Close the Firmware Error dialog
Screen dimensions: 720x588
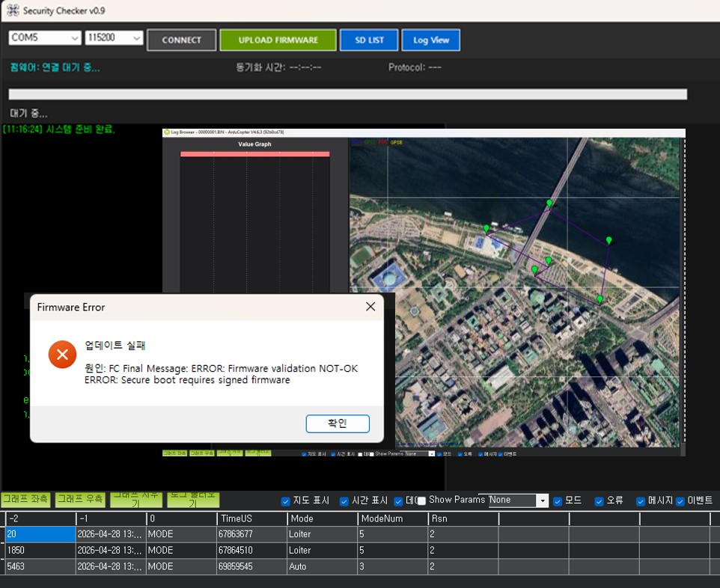coord(370,307)
